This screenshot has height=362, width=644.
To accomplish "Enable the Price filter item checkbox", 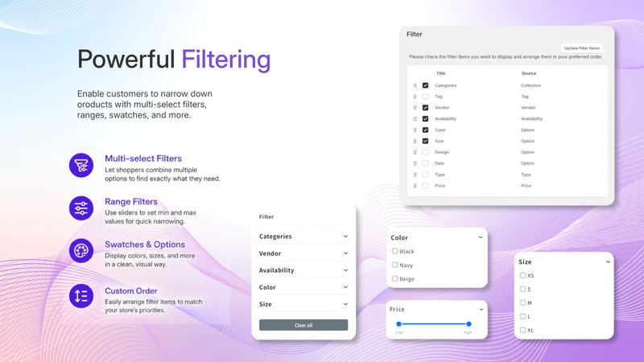I will point(426,186).
